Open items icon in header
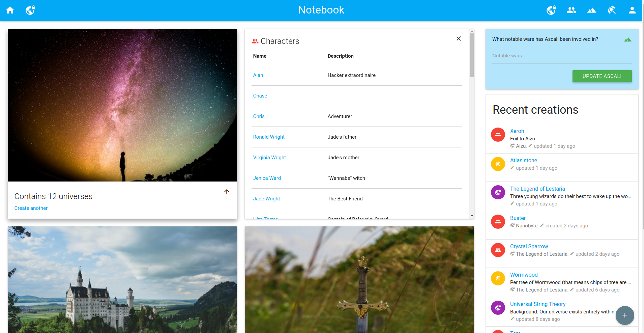Viewport: 644px width, 333px height. pos(612,10)
